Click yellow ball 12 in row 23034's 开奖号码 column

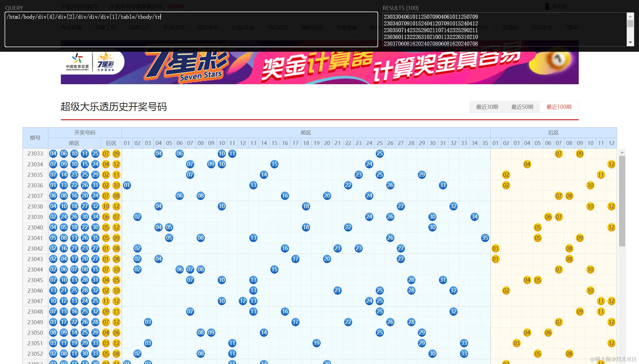coord(116,164)
